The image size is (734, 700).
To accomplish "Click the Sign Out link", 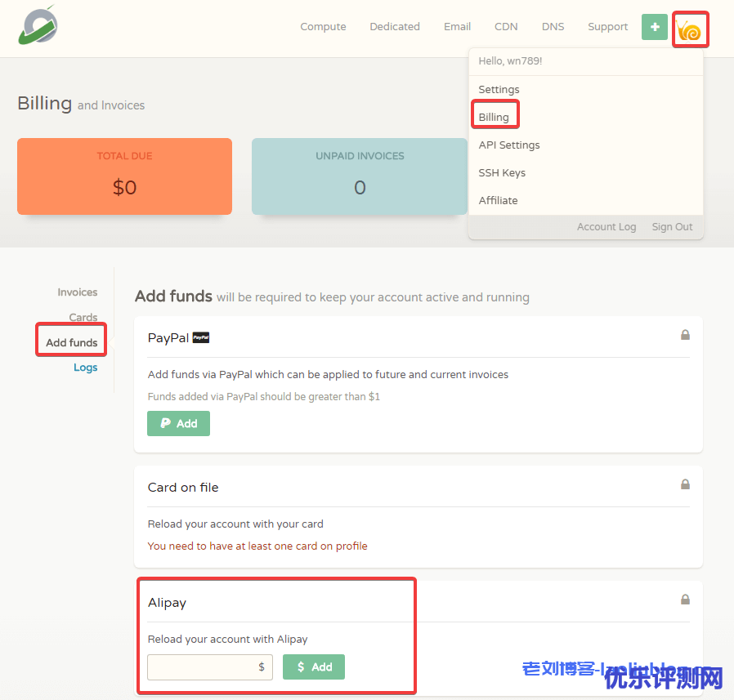I will pyautogui.click(x=672, y=227).
